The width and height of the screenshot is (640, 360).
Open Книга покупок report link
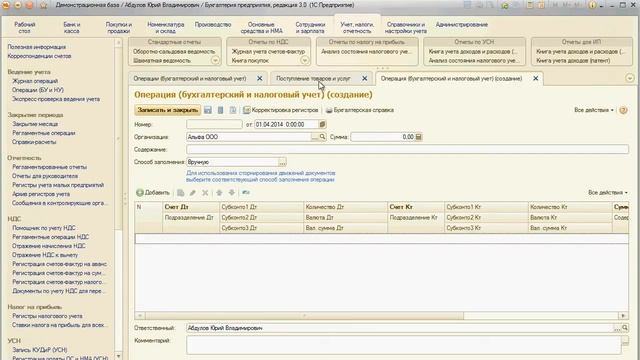tap(250, 61)
